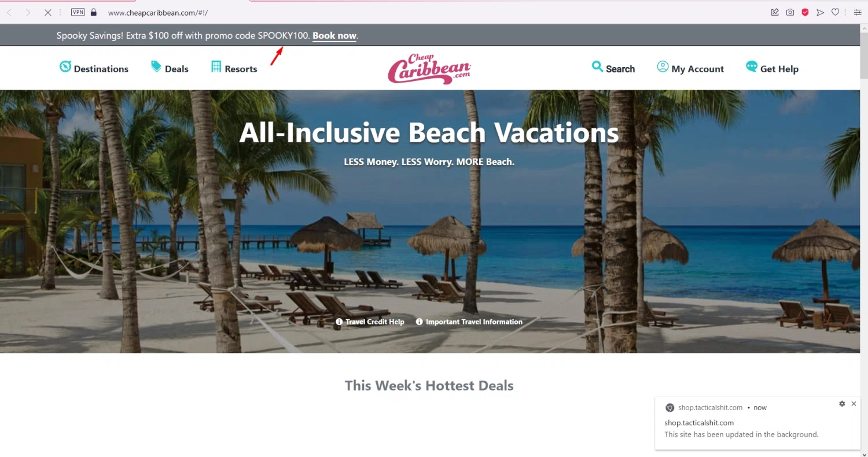This screenshot has height=457, width=868.
Task: Dismiss the shop.tacticalshit.com notification
Action: pos(854,404)
